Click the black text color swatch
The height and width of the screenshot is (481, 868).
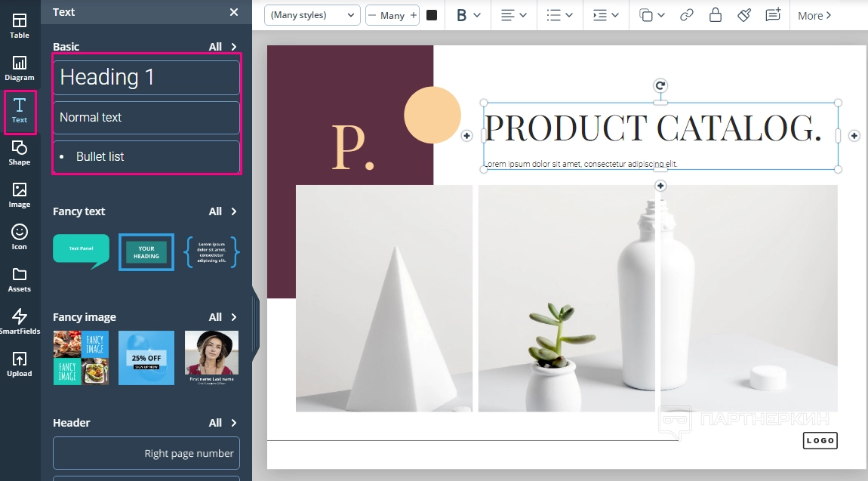[x=432, y=15]
